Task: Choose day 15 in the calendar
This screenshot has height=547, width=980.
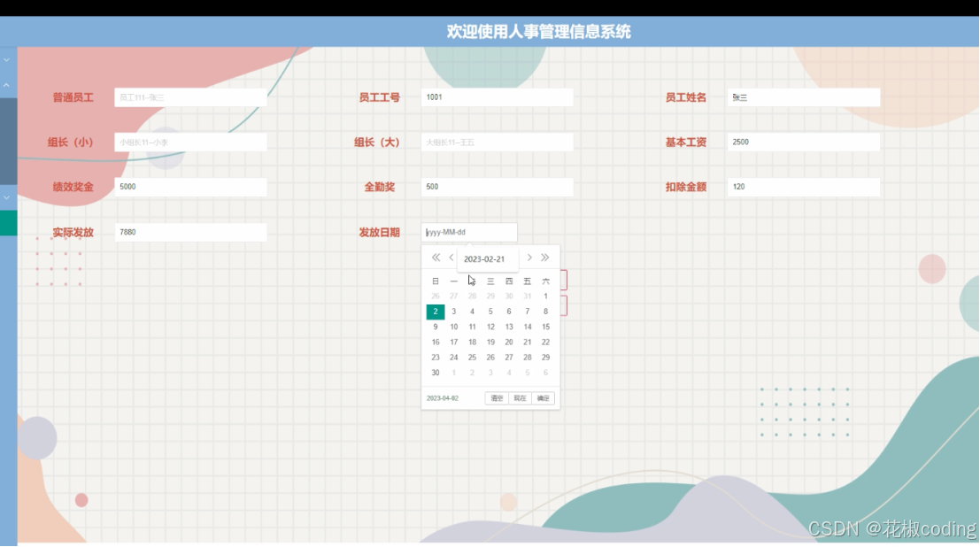Action: click(545, 327)
